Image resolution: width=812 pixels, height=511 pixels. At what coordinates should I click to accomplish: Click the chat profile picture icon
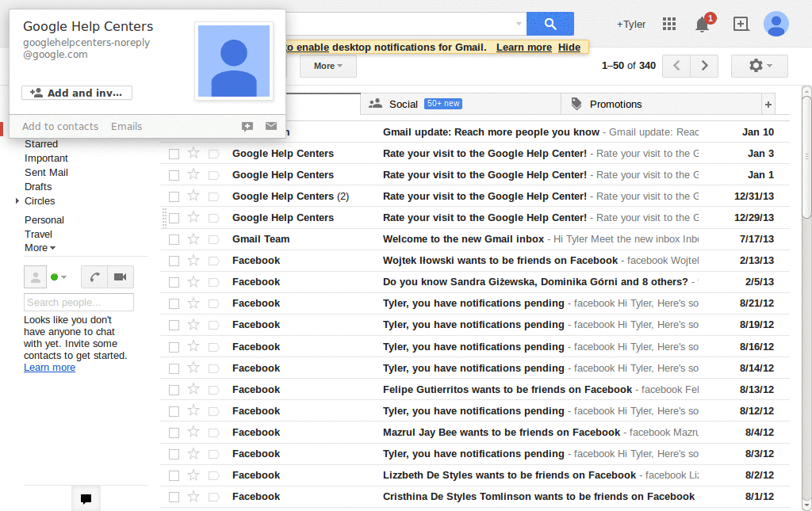[x=35, y=277]
